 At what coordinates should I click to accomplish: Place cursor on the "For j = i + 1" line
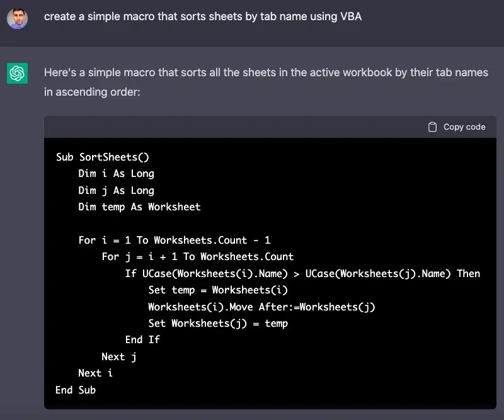point(197,256)
